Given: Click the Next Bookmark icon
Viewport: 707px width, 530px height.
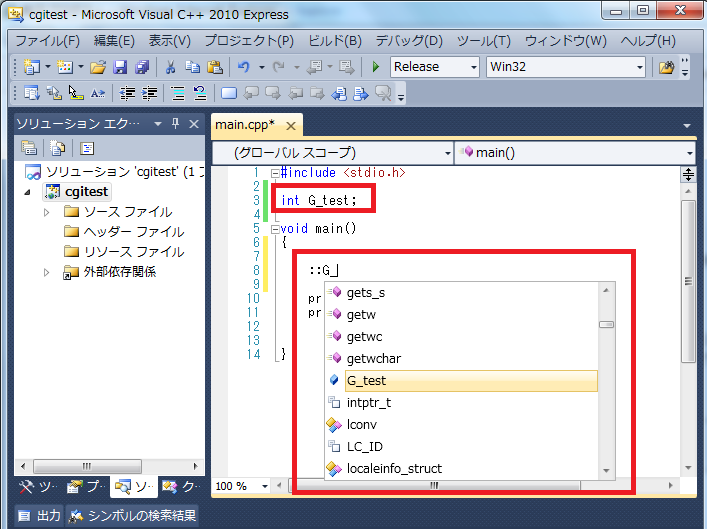Looking at the screenshot, I should click(x=273, y=93).
